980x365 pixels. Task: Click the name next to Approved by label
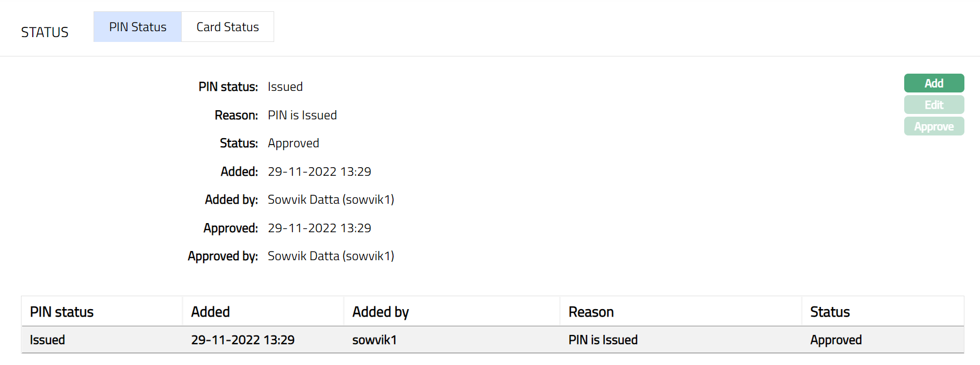tap(331, 256)
